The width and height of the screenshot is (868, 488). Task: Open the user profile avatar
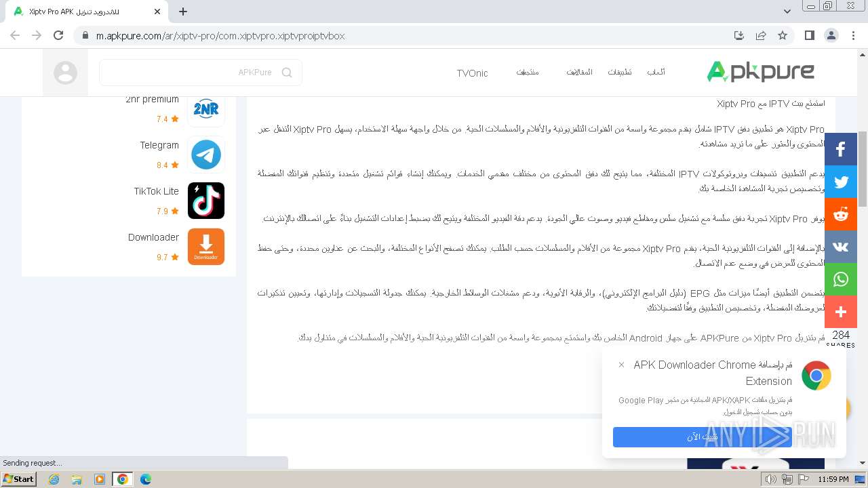tap(65, 73)
